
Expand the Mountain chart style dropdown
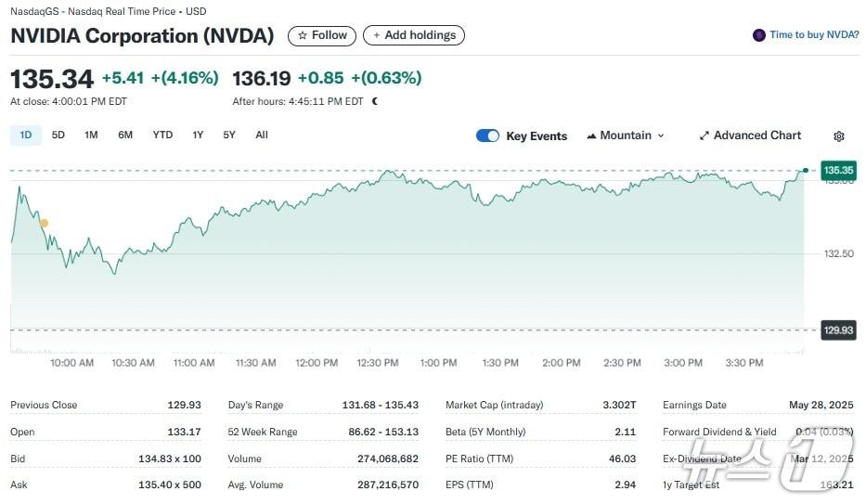627,136
